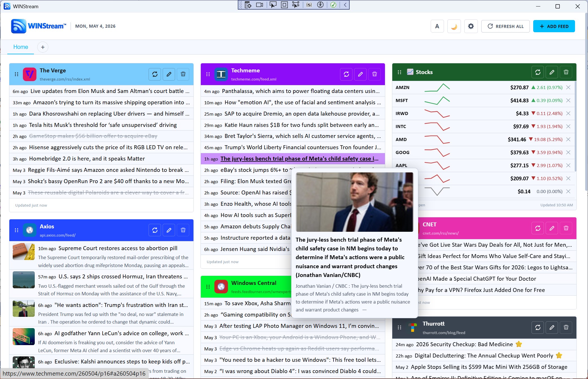The width and height of the screenshot is (588, 379).
Task: Remove GOOG from stocks
Action: [569, 152]
